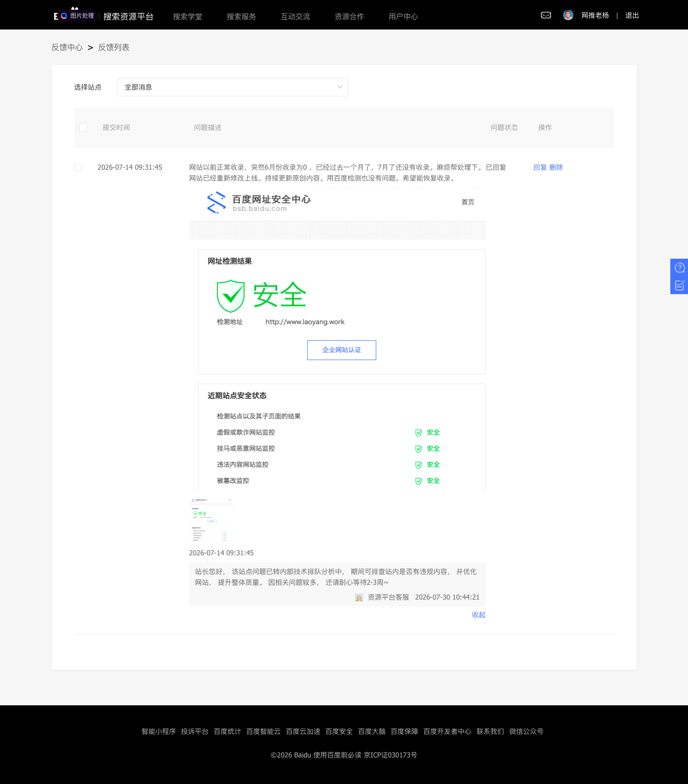Open the 互动交流 nav menu
Viewport: 688px width, 784px height.
coord(296,17)
